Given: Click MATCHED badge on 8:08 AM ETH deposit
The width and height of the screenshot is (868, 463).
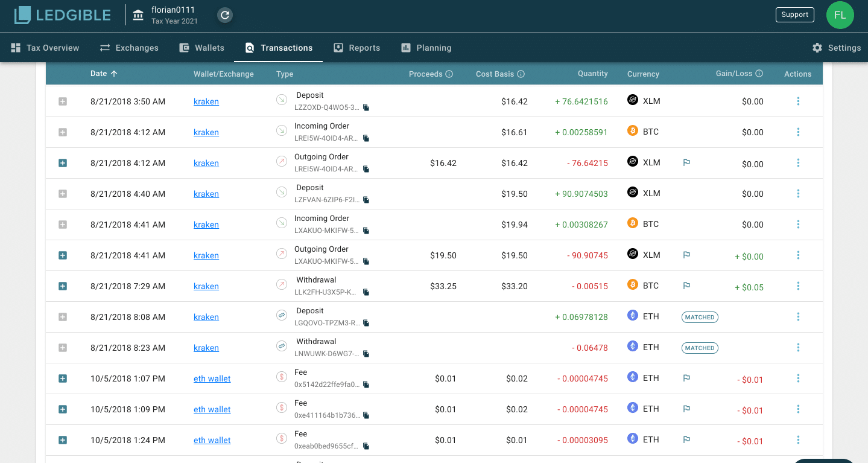Looking at the screenshot, I should (x=700, y=317).
